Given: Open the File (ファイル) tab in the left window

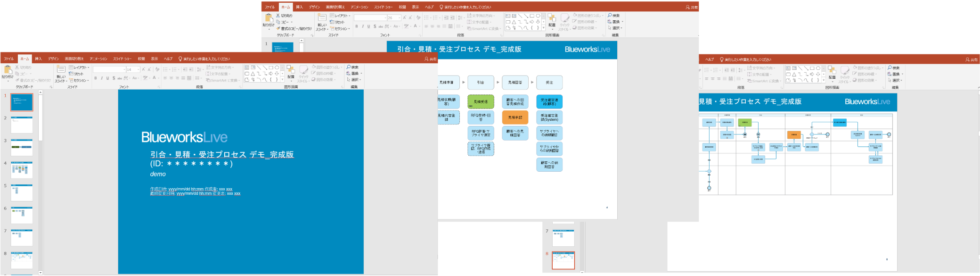Looking at the screenshot, I should tap(8, 59).
